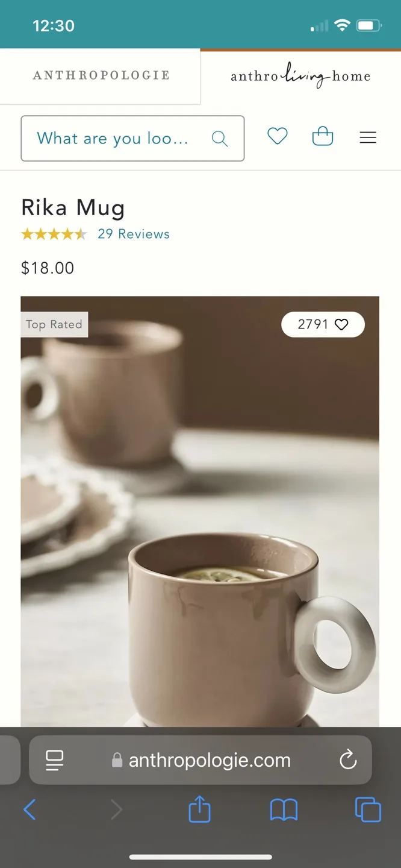Screen dimensions: 401x868
Task: Reload the page with refresh icon
Action: [x=348, y=760]
